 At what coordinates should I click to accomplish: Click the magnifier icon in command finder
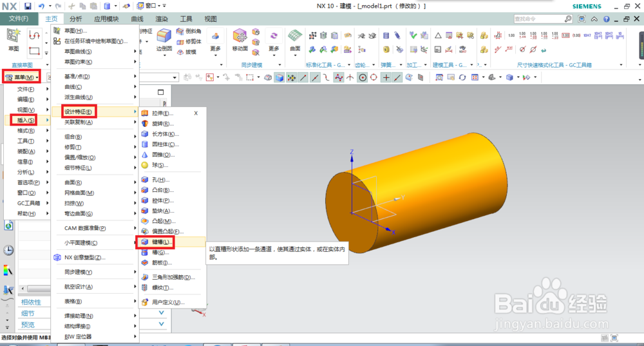pos(567,19)
